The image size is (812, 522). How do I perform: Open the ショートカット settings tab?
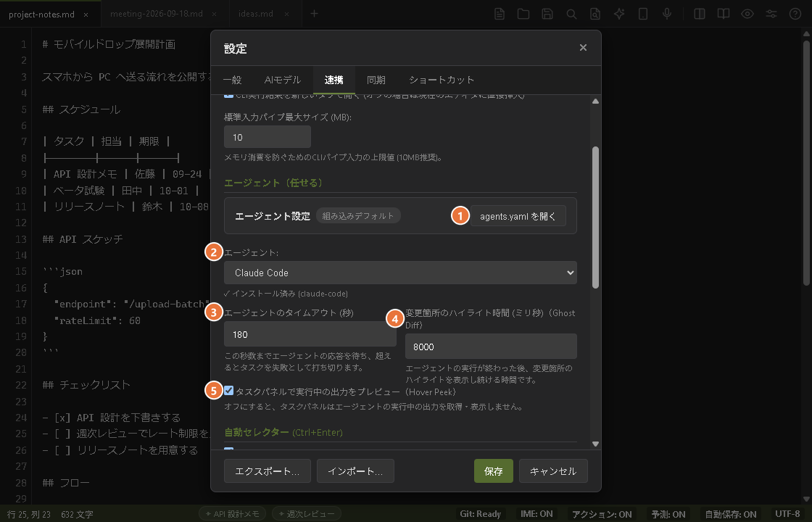pos(442,80)
